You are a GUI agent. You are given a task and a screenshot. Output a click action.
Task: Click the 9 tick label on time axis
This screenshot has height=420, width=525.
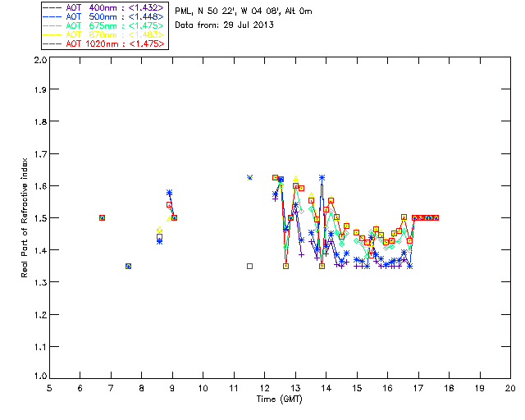172,388
